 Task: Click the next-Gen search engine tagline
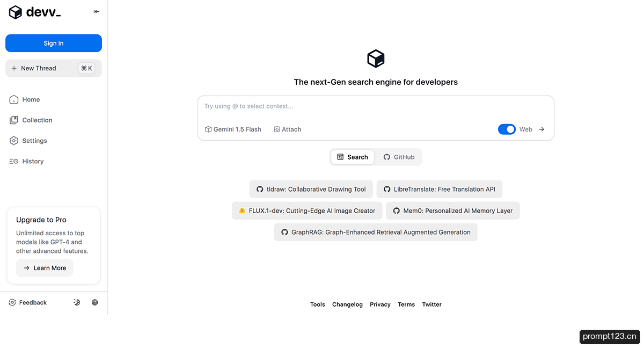click(x=376, y=82)
